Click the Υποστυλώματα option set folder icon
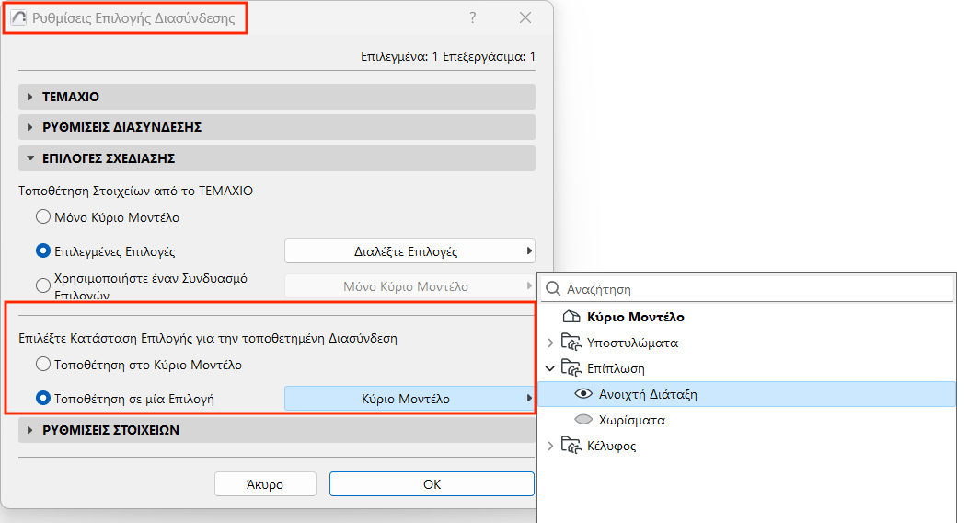This screenshot has width=980, height=523. pos(574,343)
